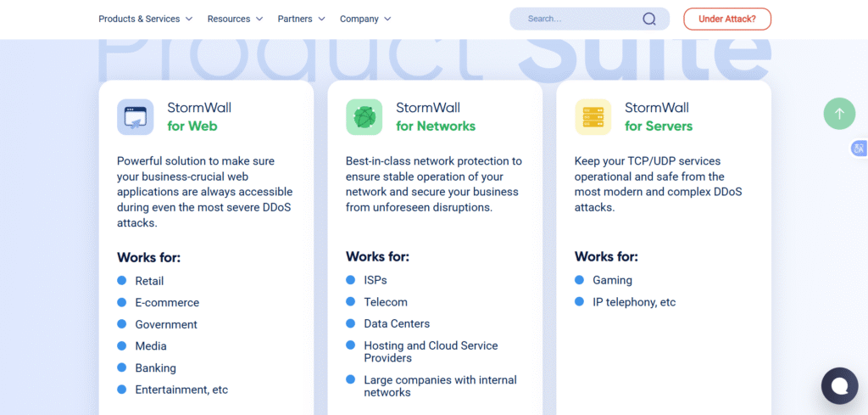
Task: Open the Partners dropdown menu
Action: pyautogui.click(x=301, y=19)
